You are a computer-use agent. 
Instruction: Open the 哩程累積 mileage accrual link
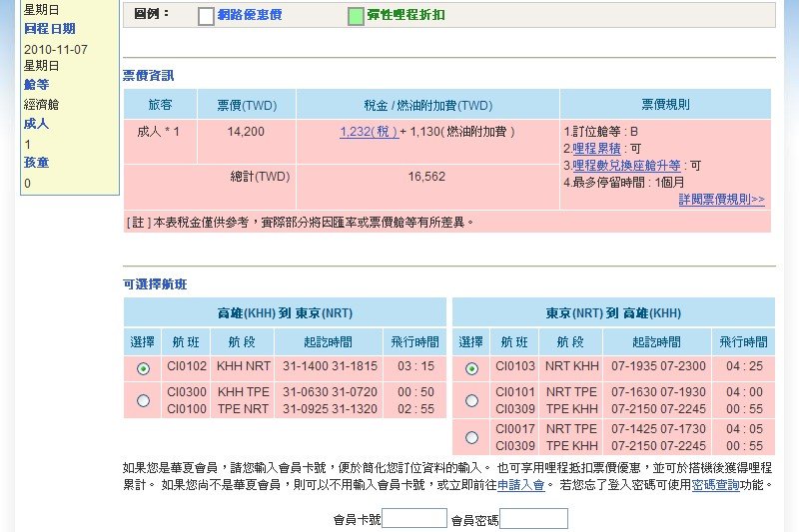596,149
